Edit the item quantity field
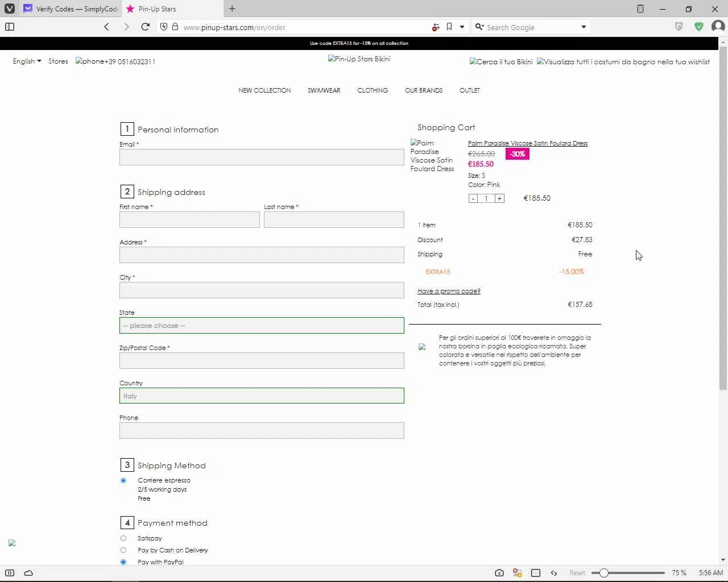Viewport: 728px width, 582px height. 486,198
